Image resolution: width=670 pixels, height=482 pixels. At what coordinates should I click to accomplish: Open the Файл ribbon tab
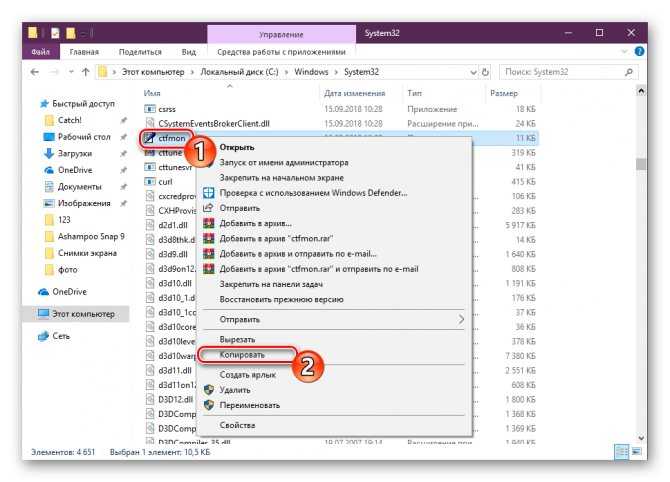[41, 52]
